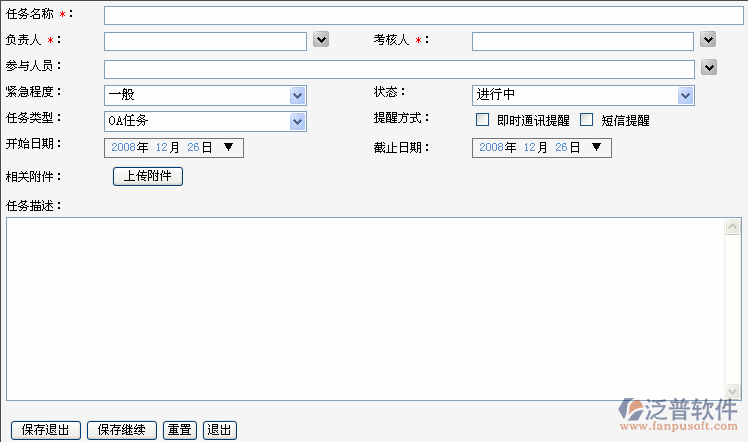Open the 截止日期 calendar arrow
748x442 pixels.
point(596,147)
